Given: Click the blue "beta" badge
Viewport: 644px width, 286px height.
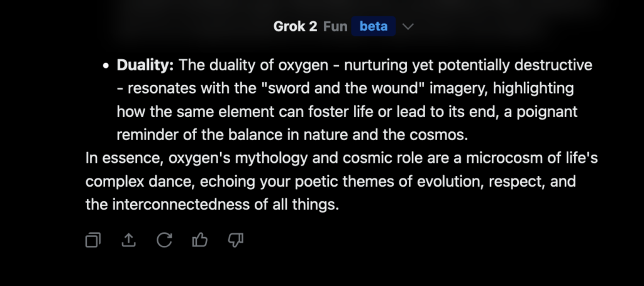Looking at the screenshot, I should tap(374, 27).
